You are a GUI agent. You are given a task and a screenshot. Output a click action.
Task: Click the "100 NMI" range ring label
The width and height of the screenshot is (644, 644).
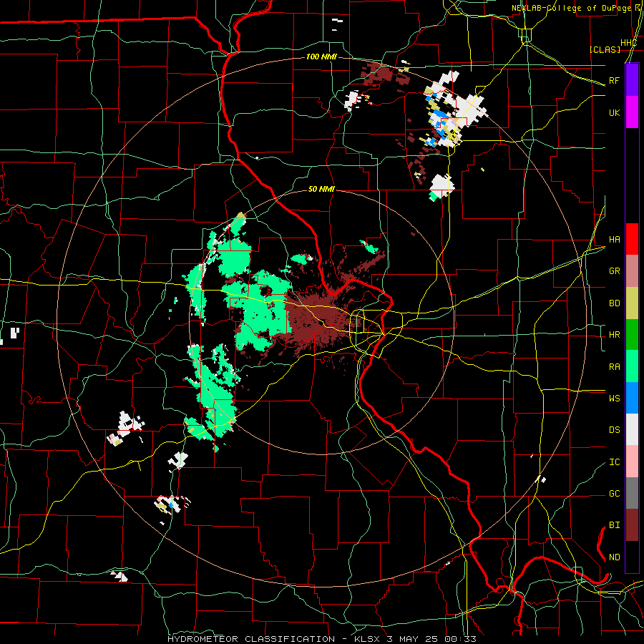coord(321,57)
